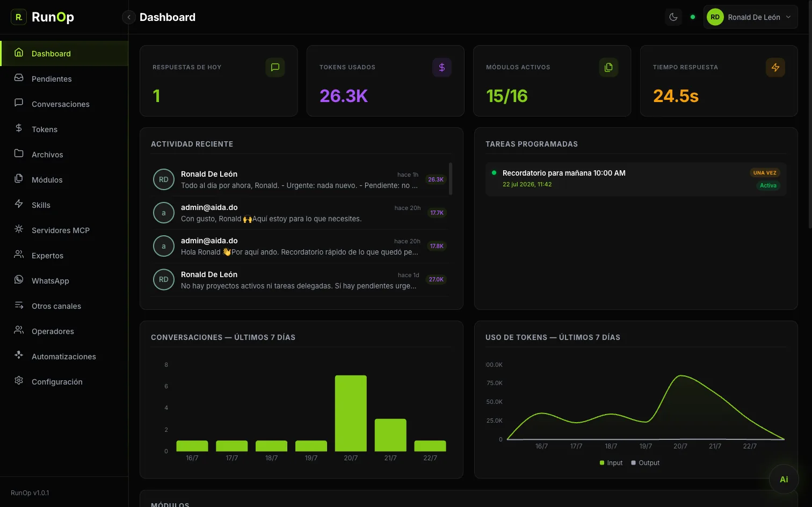Open the Recordatorio para mañana 10:00 AM task

636,179
